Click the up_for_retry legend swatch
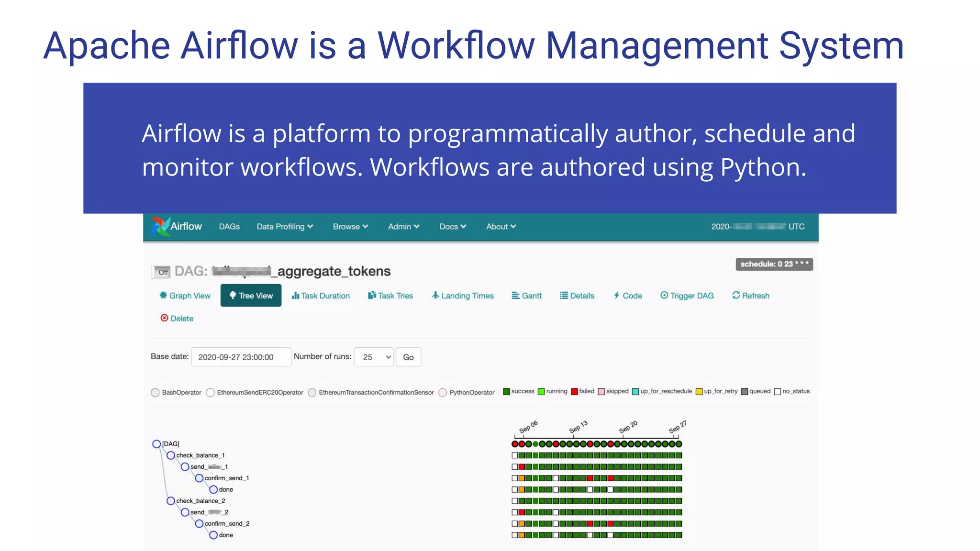Image resolution: width=980 pixels, height=551 pixels. coord(699,392)
